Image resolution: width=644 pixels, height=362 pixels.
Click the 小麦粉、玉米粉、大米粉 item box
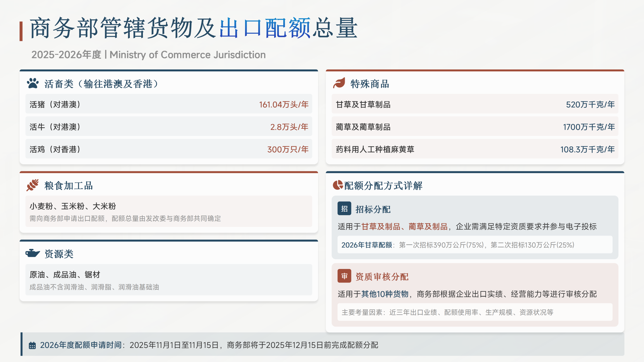(169, 211)
